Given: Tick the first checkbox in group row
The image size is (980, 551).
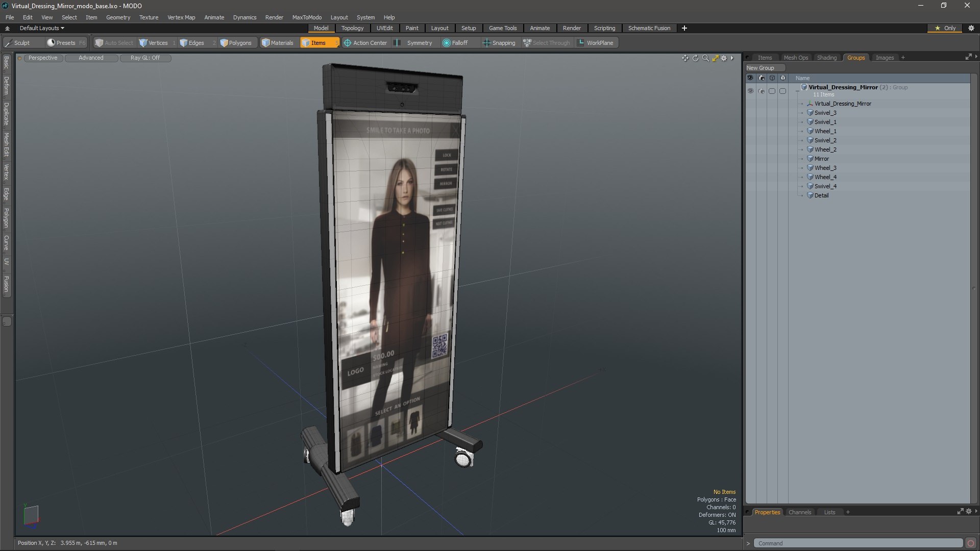Looking at the screenshot, I should coord(772,91).
